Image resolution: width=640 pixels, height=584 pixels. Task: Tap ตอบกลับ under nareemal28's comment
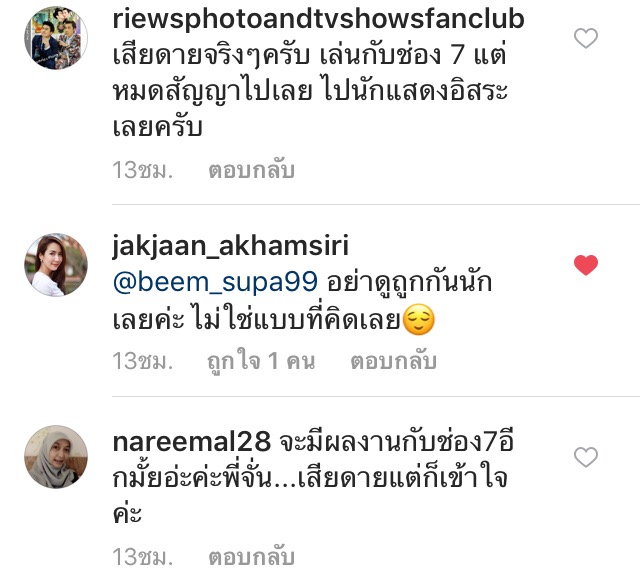(x=251, y=557)
